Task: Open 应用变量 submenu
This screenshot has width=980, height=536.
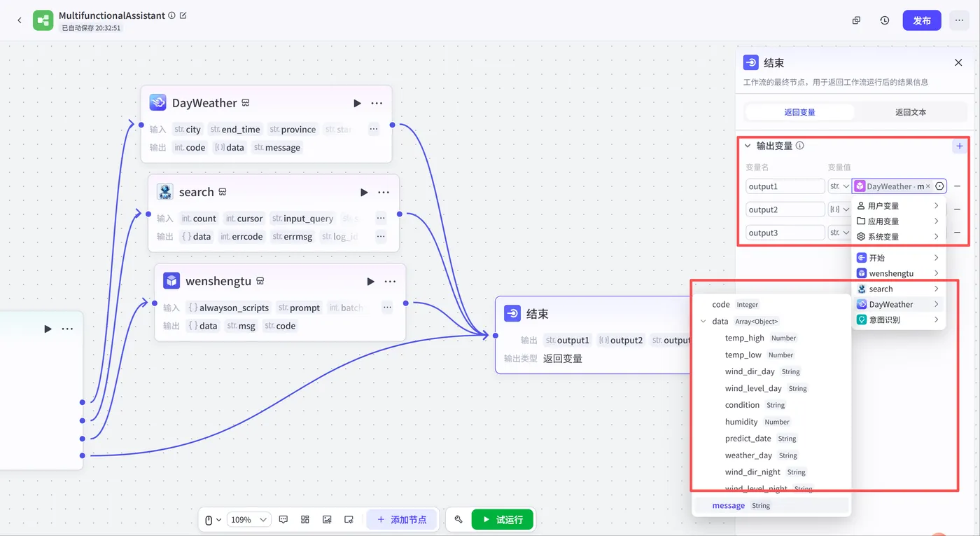Action: point(899,221)
